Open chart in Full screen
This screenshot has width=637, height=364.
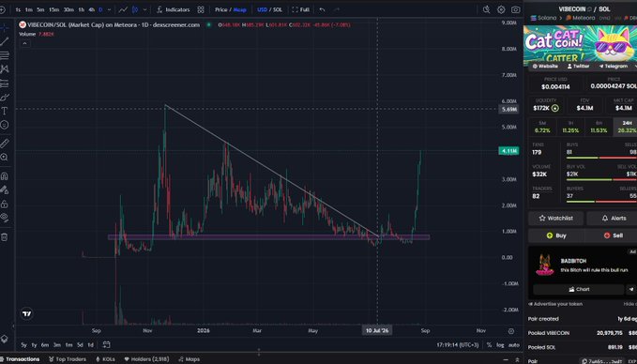pyautogui.click(x=300, y=9)
